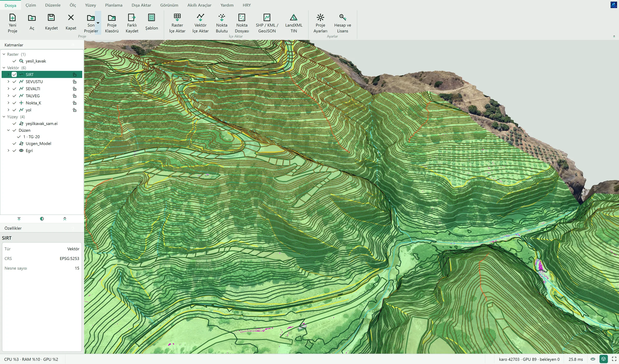
Task: Toggle visibility of Nokta_K layer
Action: point(14,103)
